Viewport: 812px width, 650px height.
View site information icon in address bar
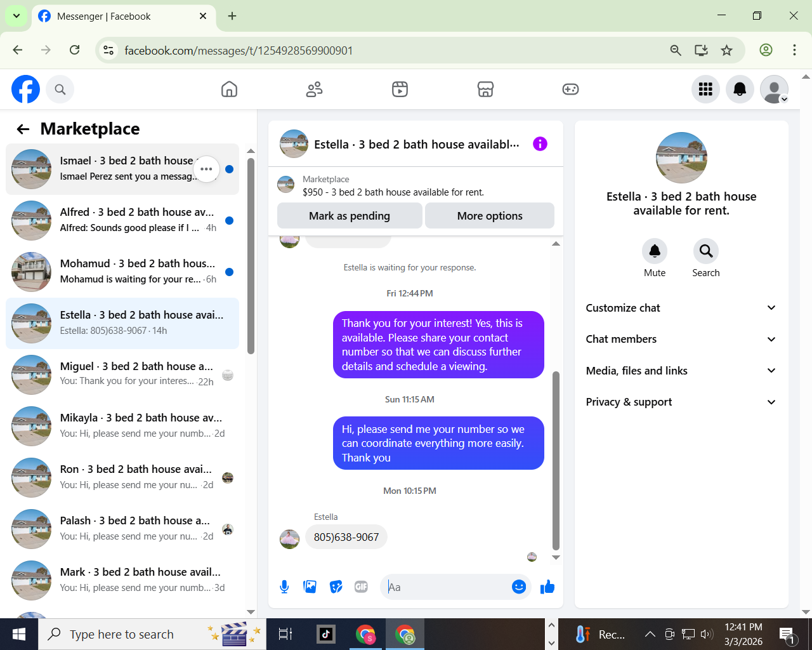click(x=108, y=50)
